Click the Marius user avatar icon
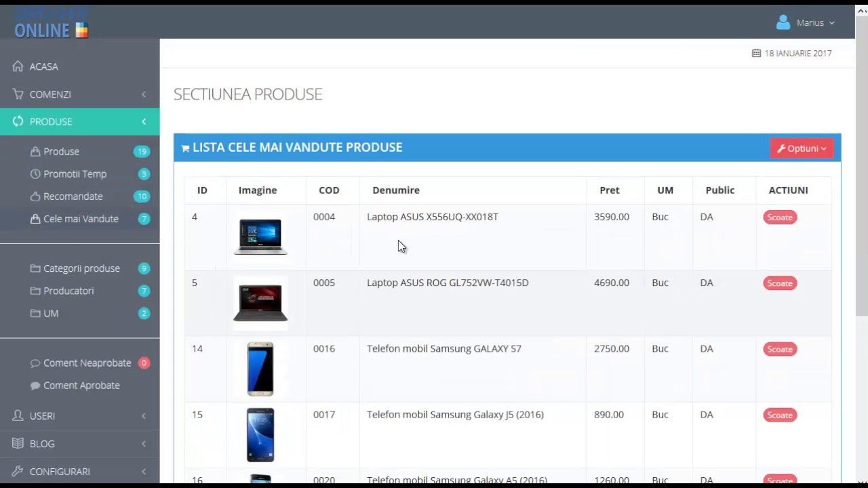 783,22
